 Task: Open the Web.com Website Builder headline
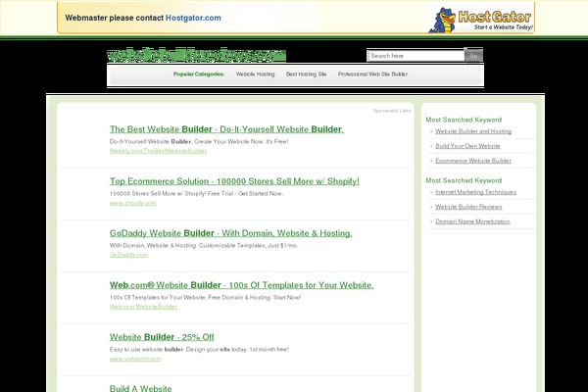click(241, 285)
